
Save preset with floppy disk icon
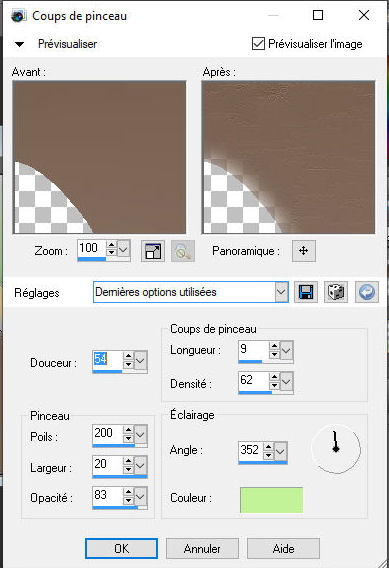306,292
